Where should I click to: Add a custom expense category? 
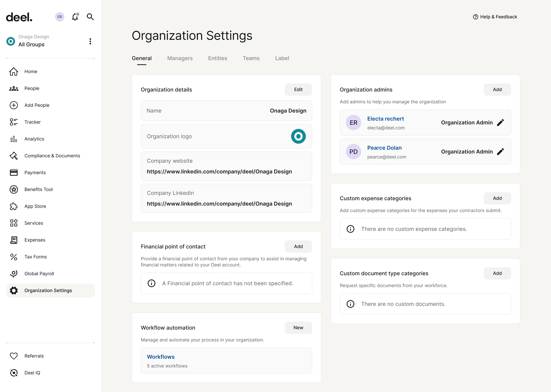[497, 198]
